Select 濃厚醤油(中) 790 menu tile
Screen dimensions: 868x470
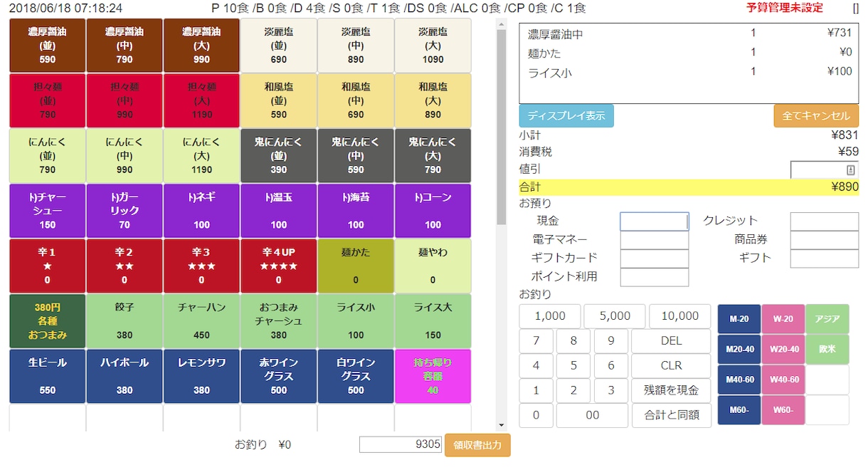point(125,46)
